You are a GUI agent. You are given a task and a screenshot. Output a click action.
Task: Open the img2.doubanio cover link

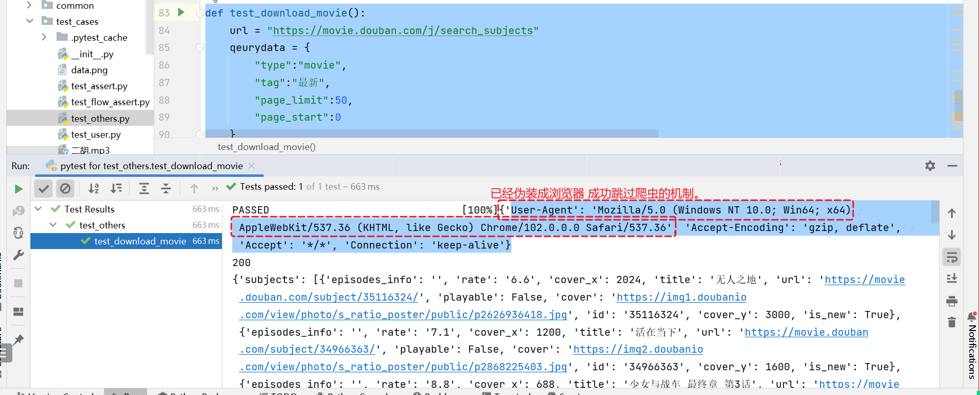click(638, 349)
